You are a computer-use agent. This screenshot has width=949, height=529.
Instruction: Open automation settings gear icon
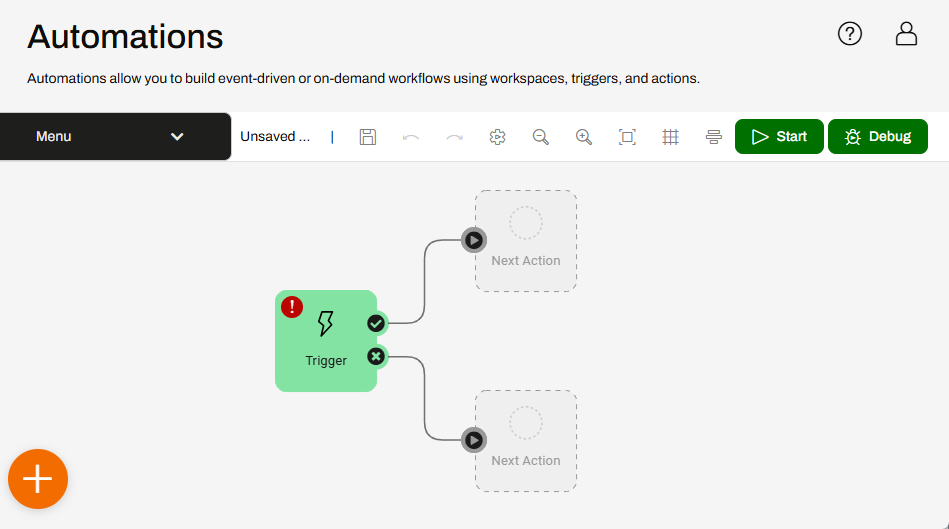click(x=497, y=137)
